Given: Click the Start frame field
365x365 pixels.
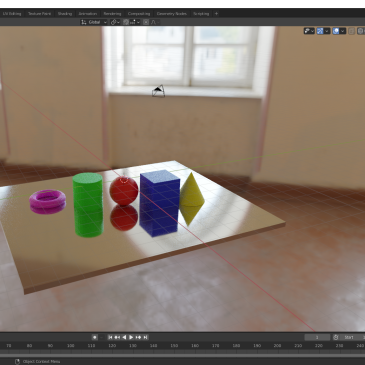Looking at the screenshot, I should tap(352, 337).
